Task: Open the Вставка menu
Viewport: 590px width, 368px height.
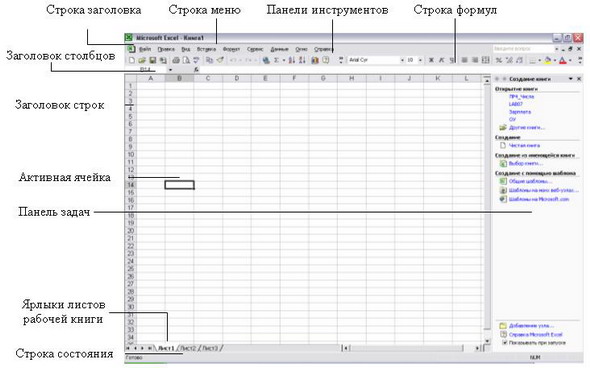Action: tap(206, 49)
